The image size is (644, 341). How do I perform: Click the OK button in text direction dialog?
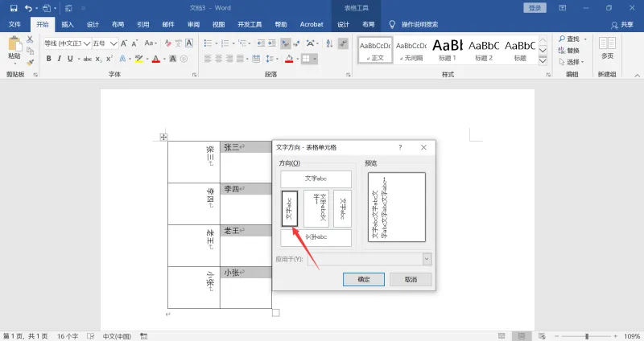tap(364, 279)
